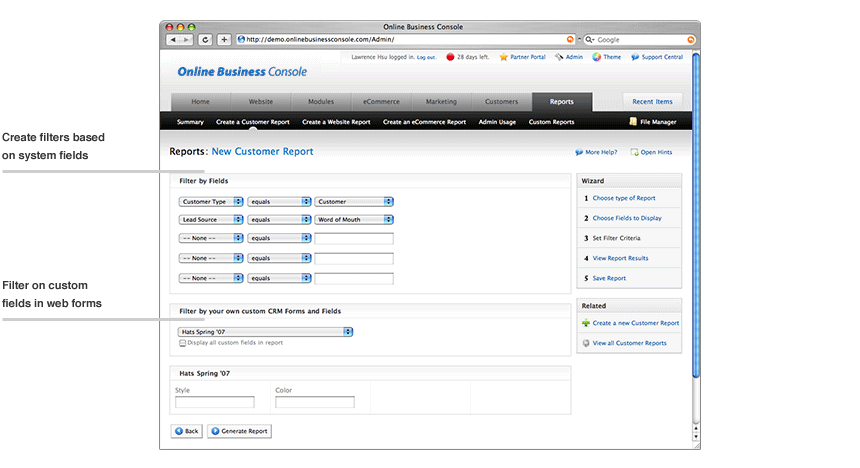Click the Generate Report button
The width and height of the screenshot is (860, 468).
click(239, 431)
